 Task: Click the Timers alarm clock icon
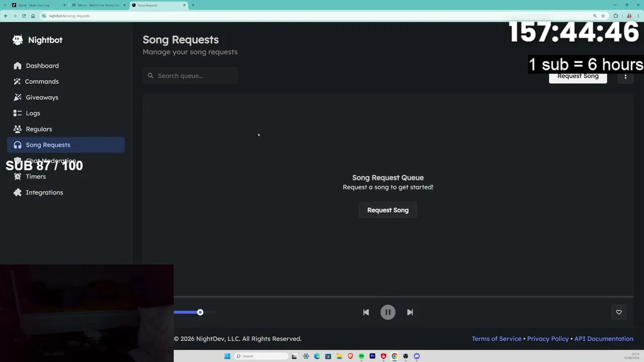coord(18,176)
